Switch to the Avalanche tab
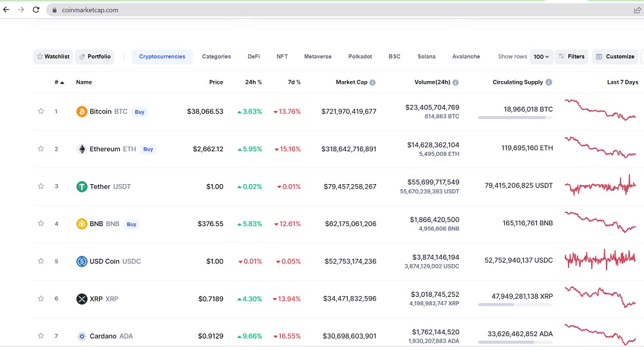This screenshot has width=644, height=347. point(466,57)
